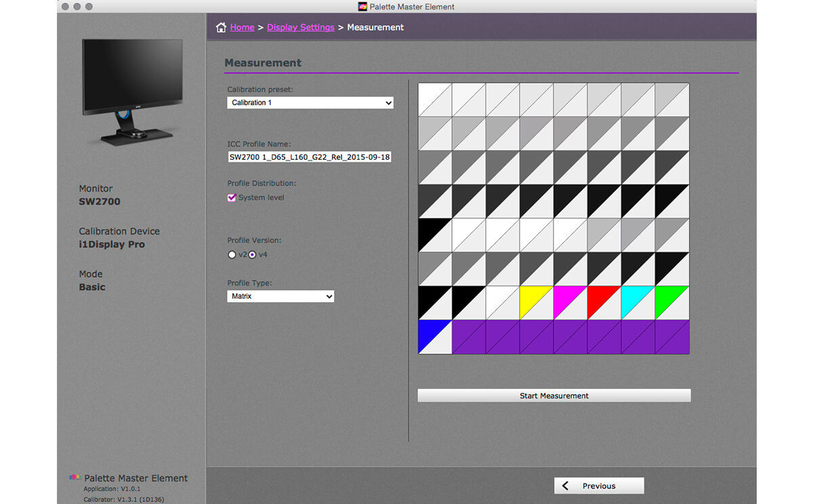Click the app icon in the title bar
Screen dimensions: 813x504
[x=362, y=7]
